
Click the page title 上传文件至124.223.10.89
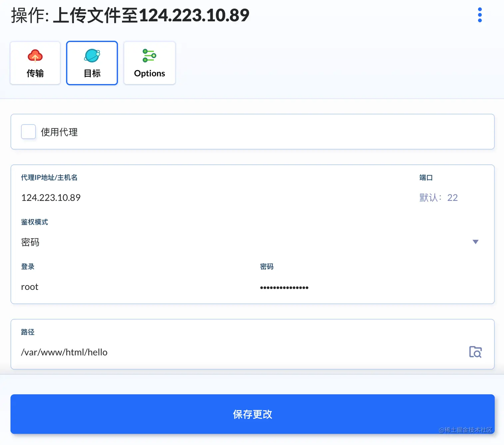pyautogui.click(x=151, y=15)
